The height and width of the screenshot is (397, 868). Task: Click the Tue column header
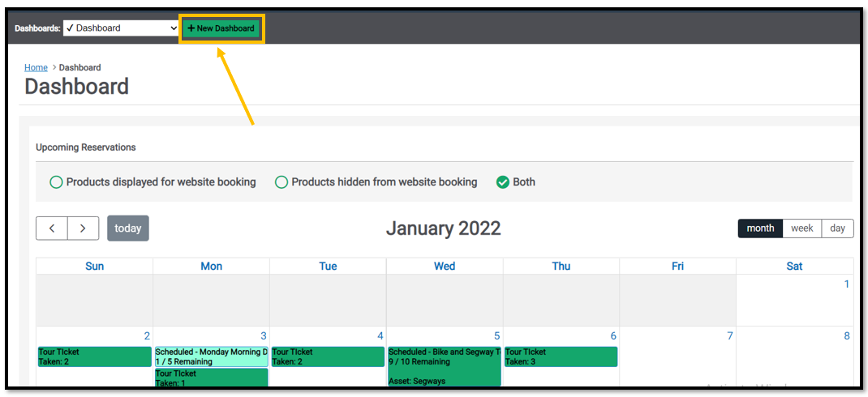(329, 266)
